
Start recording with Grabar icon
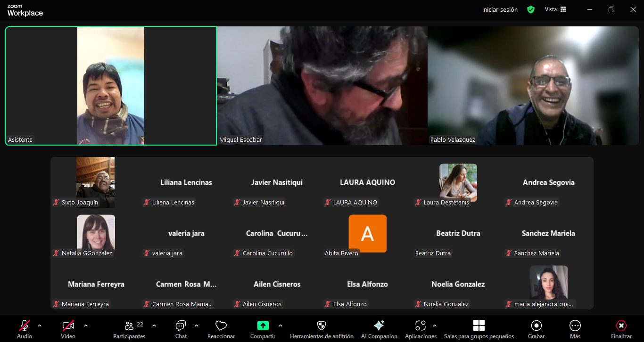[x=536, y=326]
